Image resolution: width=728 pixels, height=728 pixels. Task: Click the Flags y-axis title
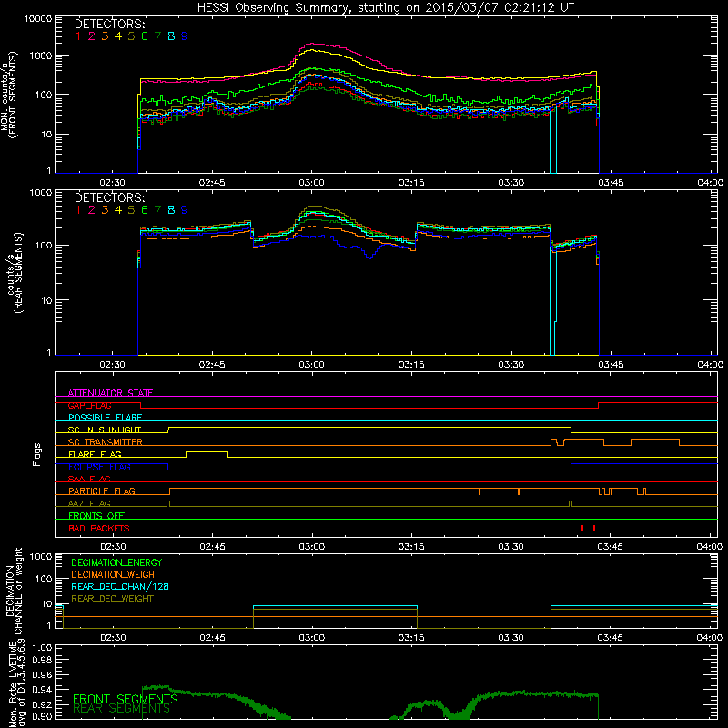[36, 454]
